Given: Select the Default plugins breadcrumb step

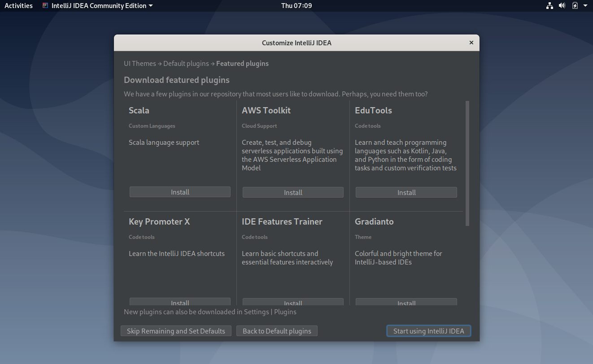Looking at the screenshot, I should (186, 63).
